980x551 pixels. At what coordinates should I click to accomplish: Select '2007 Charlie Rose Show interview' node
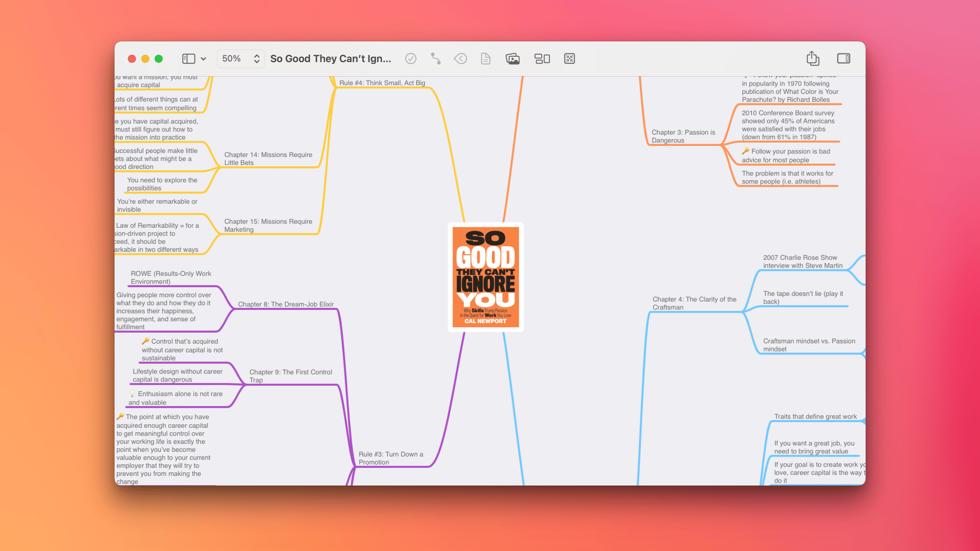[803, 262]
